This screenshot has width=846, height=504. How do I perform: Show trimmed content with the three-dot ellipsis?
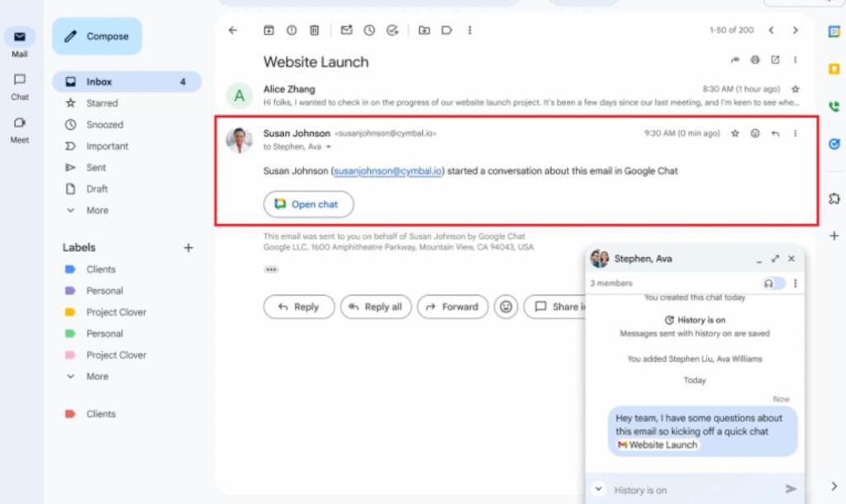271,269
